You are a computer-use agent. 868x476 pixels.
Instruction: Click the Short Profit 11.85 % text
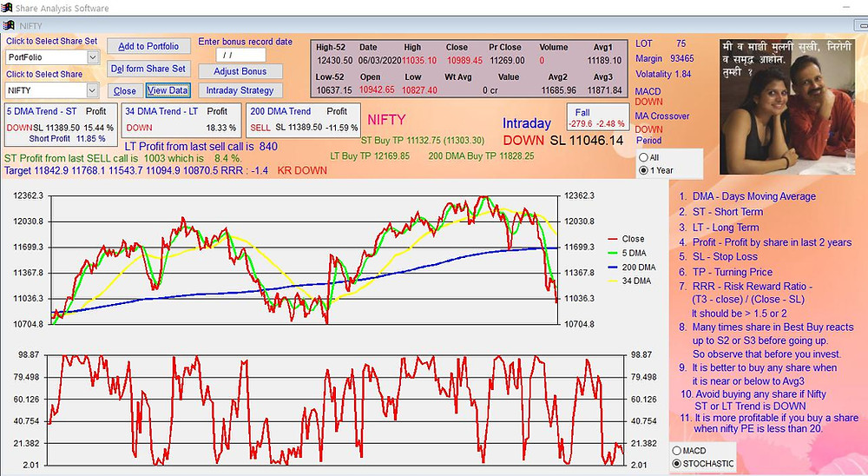click(67, 138)
